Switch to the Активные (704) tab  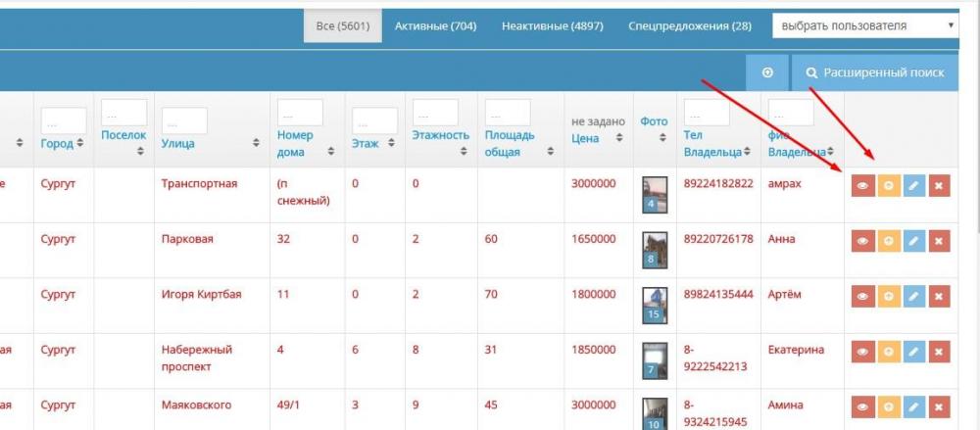pos(435,25)
